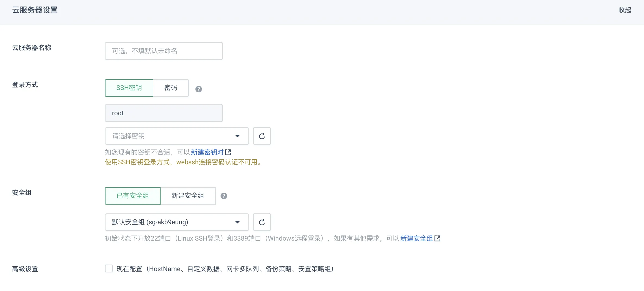Collapse the 云服务器设置 section via 收起
This screenshot has width=644, height=291.
click(x=625, y=10)
